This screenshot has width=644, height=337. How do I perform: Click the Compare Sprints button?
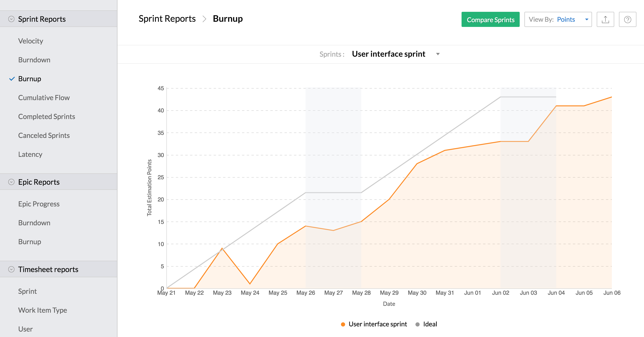point(490,20)
